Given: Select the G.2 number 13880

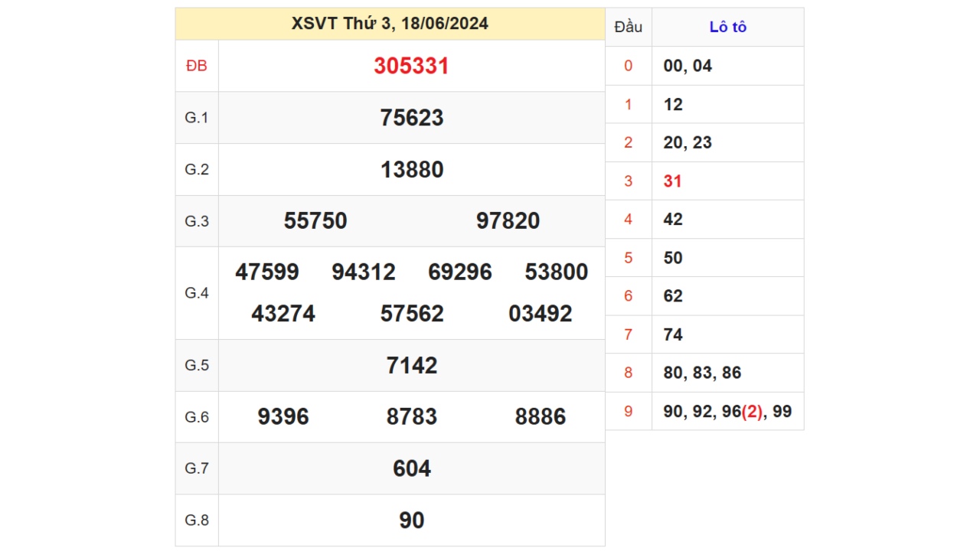Looking at the screenshot, I should (412, 170).
